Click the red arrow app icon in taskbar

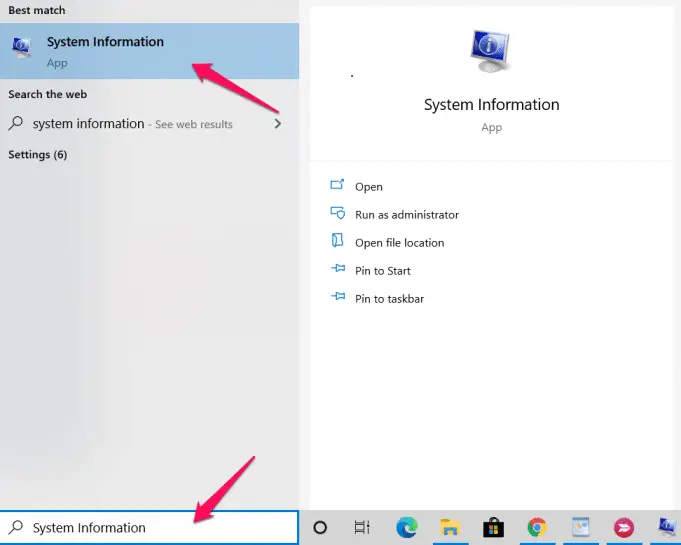(623, 528)
